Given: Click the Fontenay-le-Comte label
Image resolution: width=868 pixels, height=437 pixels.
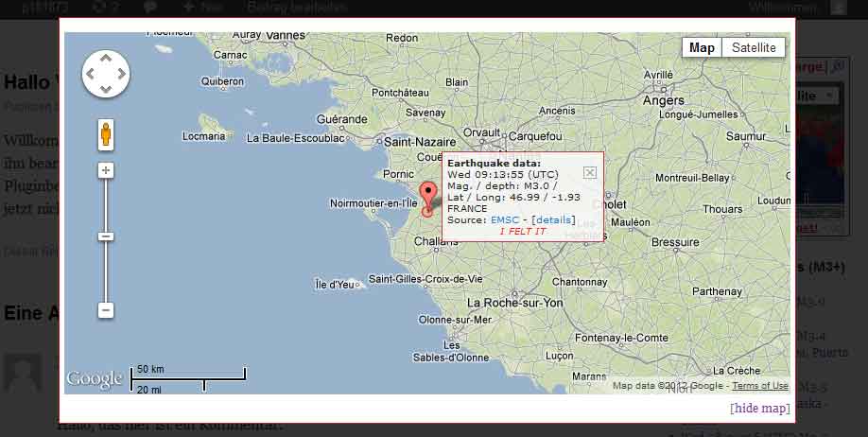Looking at the screenshot, I should [x=621, y=338].
